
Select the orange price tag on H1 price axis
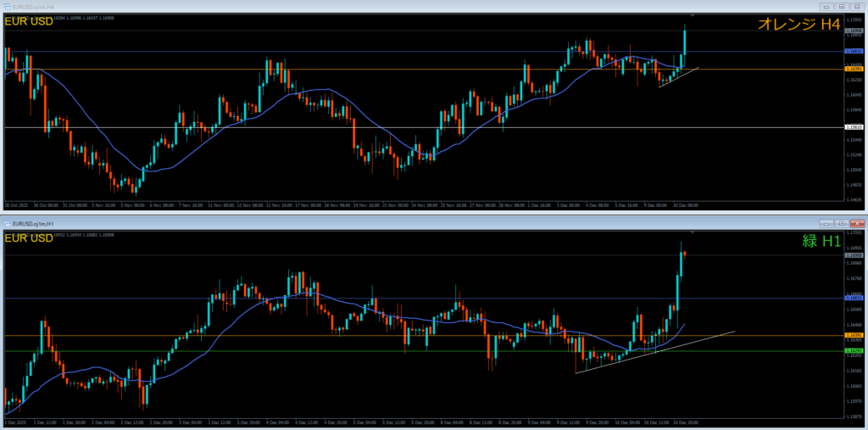[854, 336]
